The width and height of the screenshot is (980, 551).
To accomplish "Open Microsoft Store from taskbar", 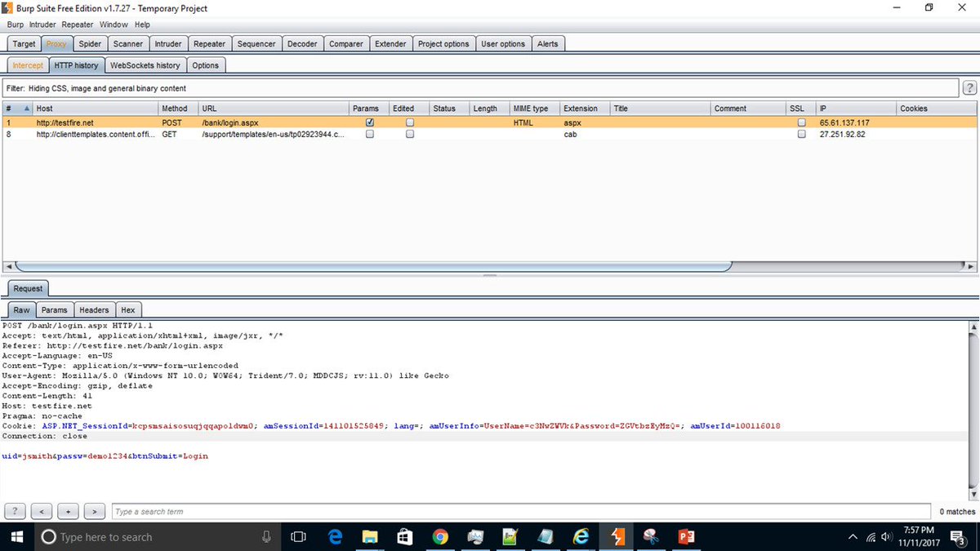I will tap(405, 536).
